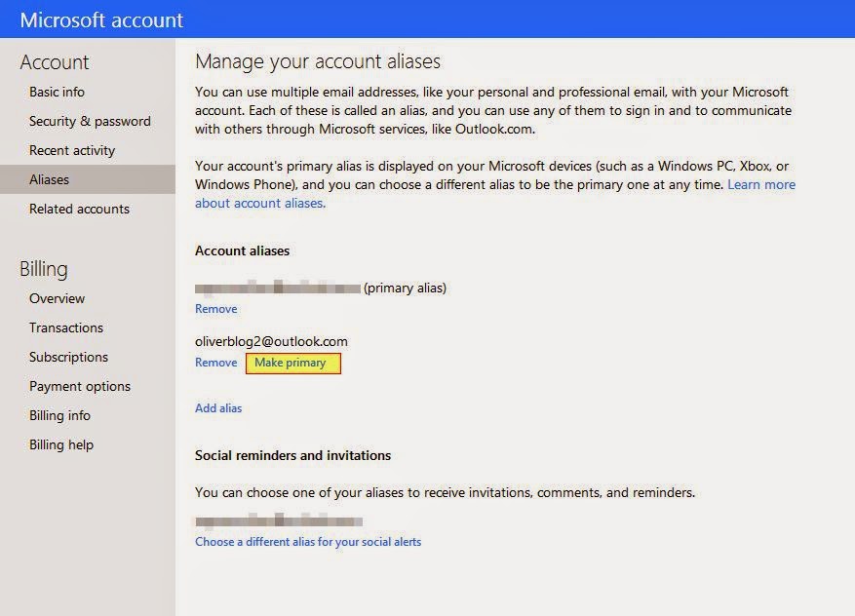Screen dimensions: 855x616
Task: Select Aliases in the sidebar
Action: pos(49,179)
